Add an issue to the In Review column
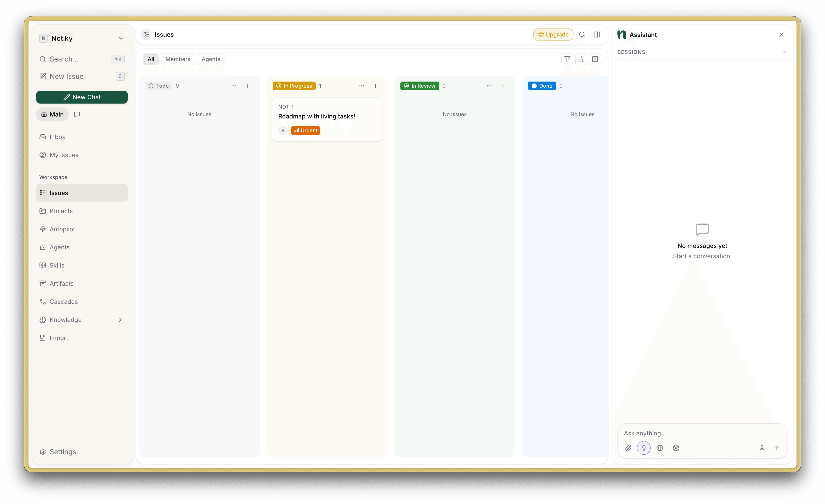Image resolution: width=825 pixels, height=504 pixels. pyautogui.click(x=503, y=86)
